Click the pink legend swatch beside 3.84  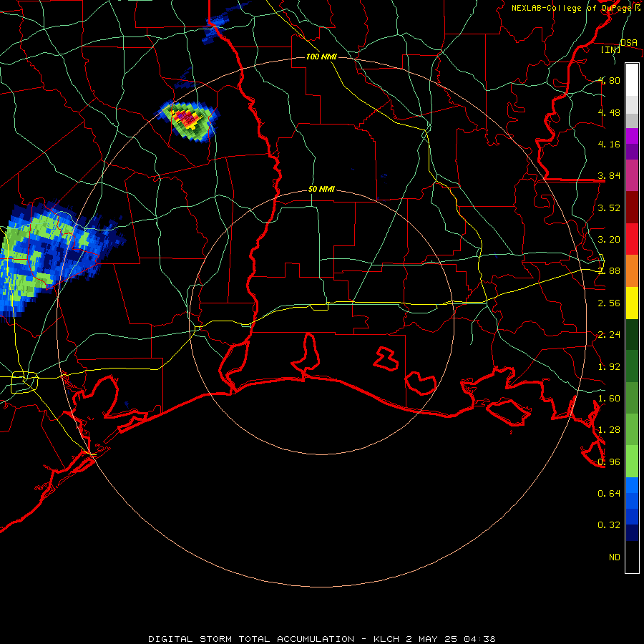[632, 176]
